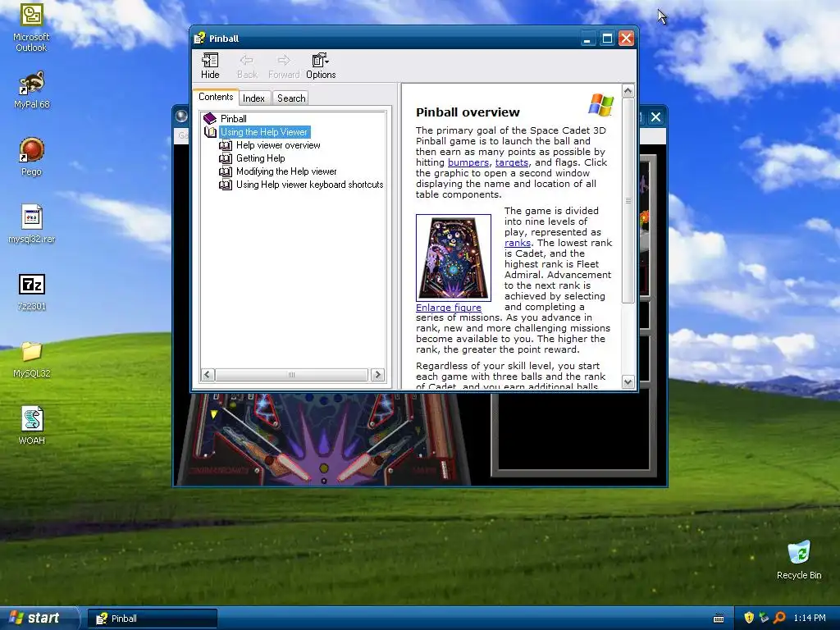Viewport: 840px width, 630px height.
Task: Collapse the Using the Help Viewer book
Action: 265,132
